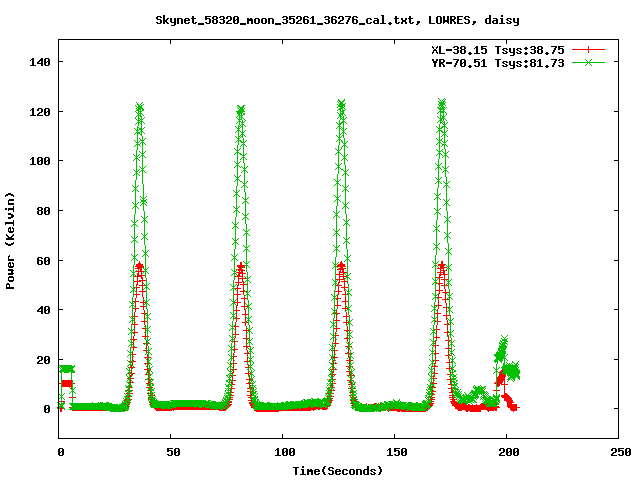Click the third green peak top near 126 seconds
Viewport: 640px width, 480px height.
341,103
